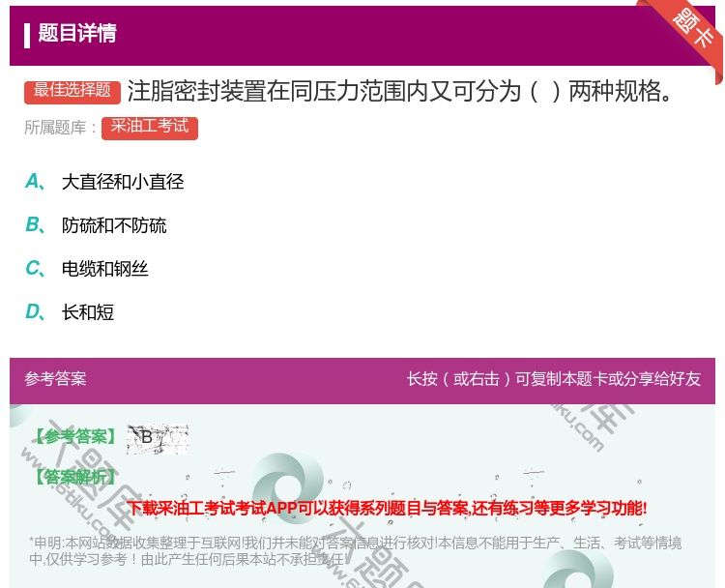Click the 长按（或右击）可复制本题卡 hint text
Viewport: 725px width, 588px height.
pyautogui.click(x=554, y=379)
